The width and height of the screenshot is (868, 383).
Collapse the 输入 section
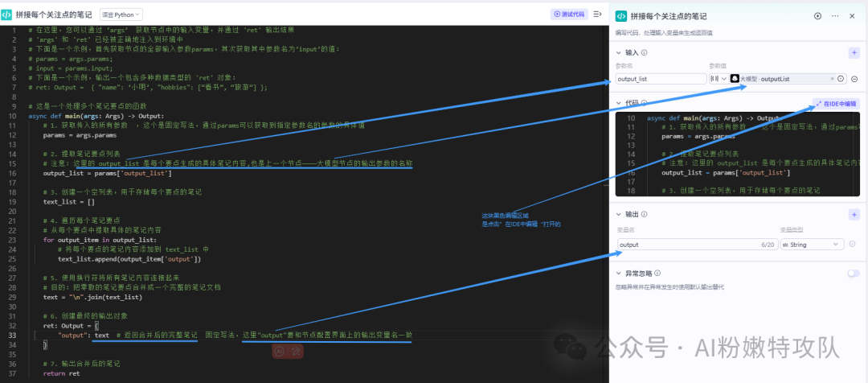click(619, 52)
